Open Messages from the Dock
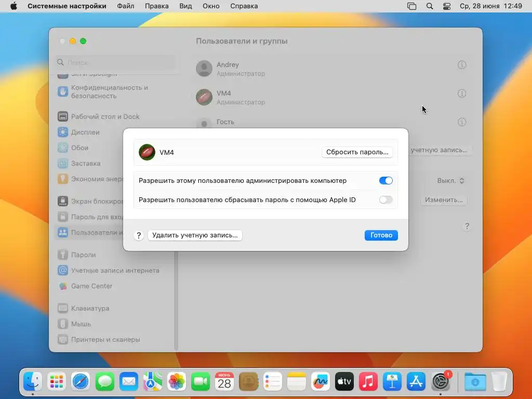 tap(105, 381)
